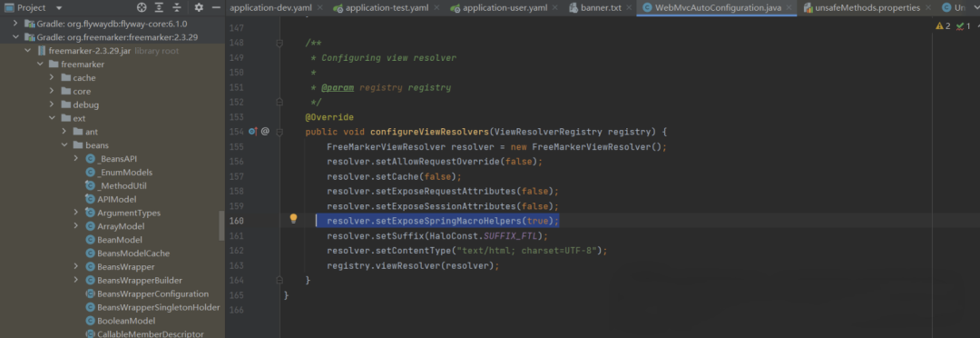Viewport: 980px width, 338px height.
Task: Click the APIModel class icon
Action: [x=90, y=199]
